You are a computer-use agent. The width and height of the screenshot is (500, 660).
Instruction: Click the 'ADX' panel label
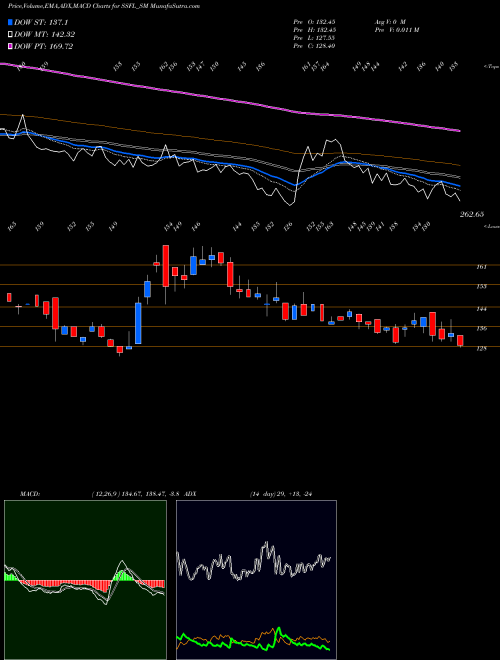[190, 494]
